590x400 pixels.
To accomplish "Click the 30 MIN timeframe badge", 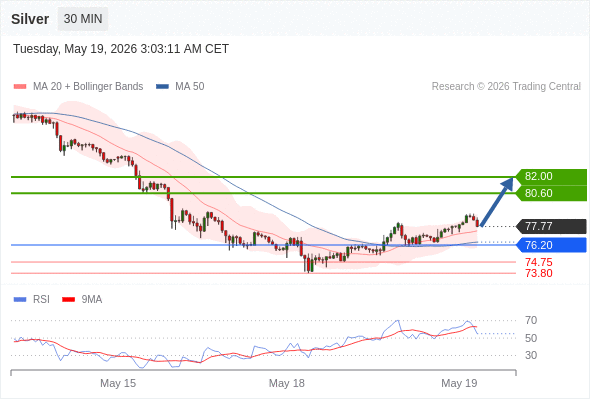I will point(83,19).
